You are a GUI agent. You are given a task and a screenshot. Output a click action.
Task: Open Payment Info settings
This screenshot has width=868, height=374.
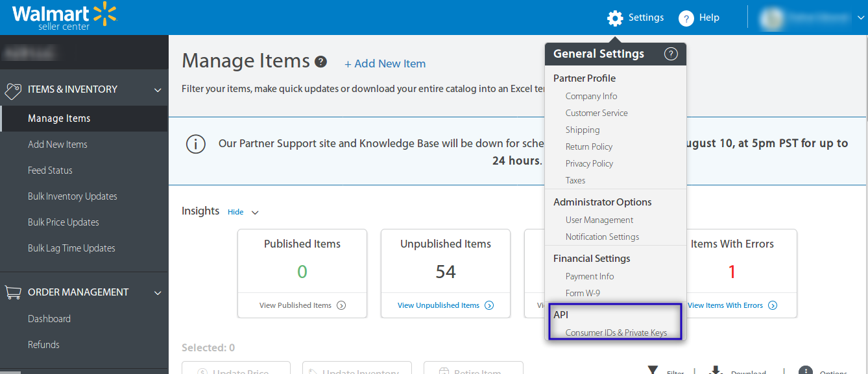[590, 276]
